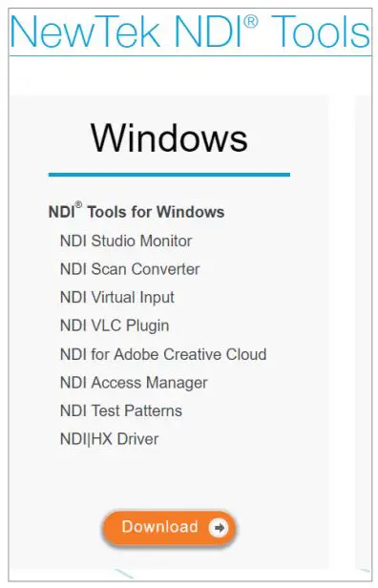Screen dimensions: 378x588
Task: Select the NewTek NDI Tools heading
Action: click(190, 31)
